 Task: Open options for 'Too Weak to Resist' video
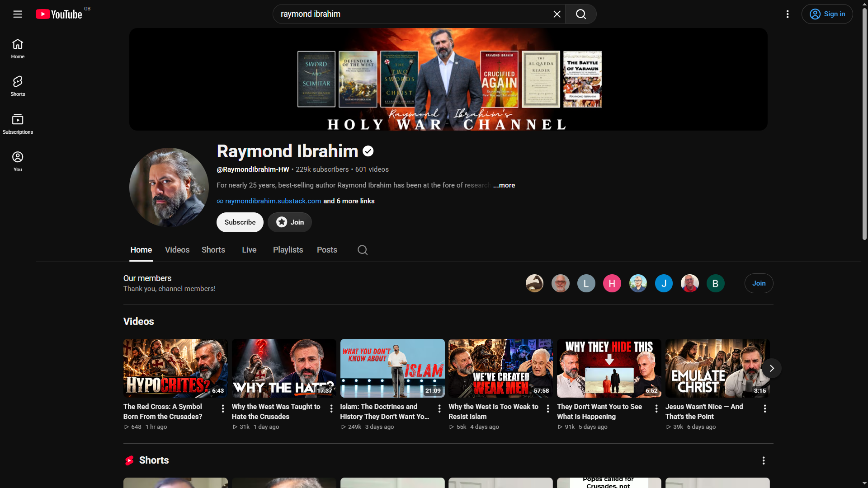click(547, 408)
